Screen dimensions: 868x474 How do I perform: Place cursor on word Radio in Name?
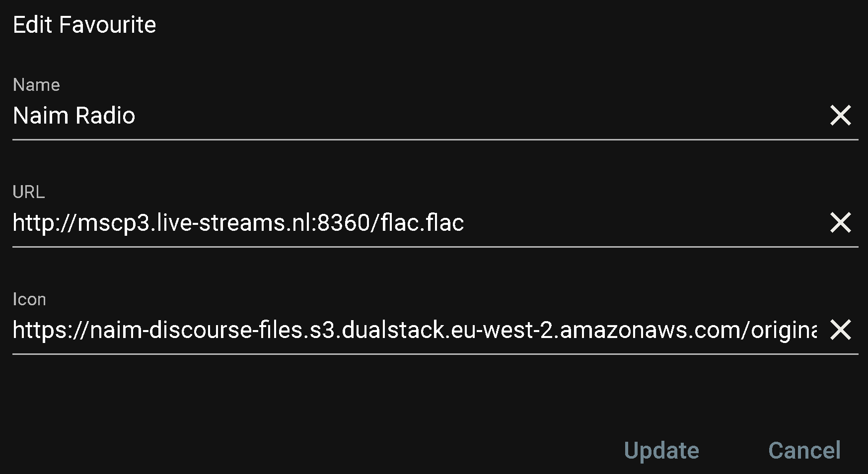pyautogui.click(x=105, y=116)
